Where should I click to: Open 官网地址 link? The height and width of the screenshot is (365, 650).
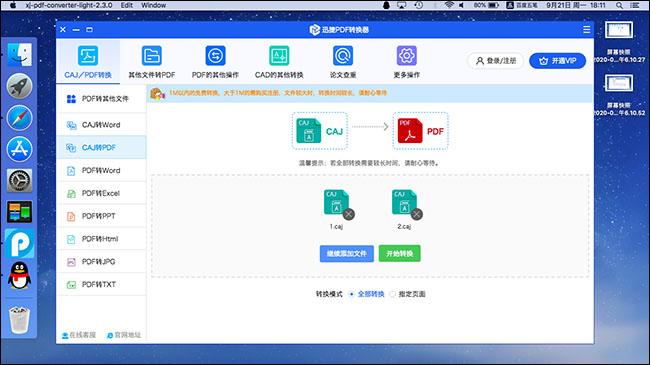pyautogui.click(x=124, y=335)
